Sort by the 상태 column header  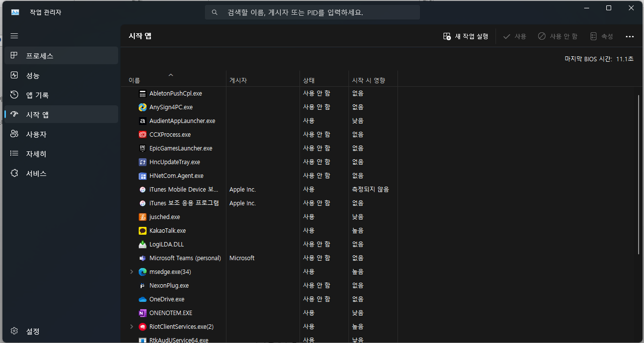click(x=324, y=80)
